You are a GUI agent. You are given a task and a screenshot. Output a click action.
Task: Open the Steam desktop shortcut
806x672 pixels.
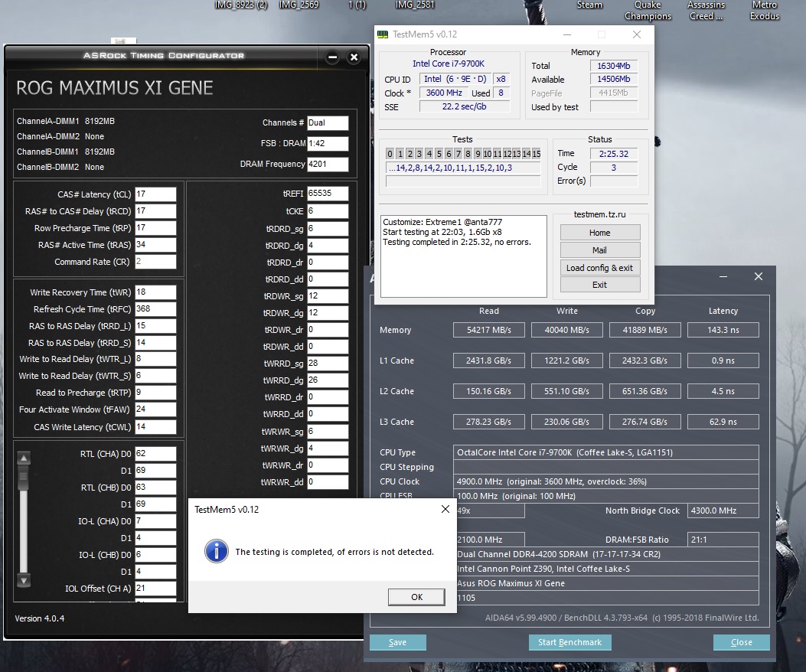click(589, 5)
